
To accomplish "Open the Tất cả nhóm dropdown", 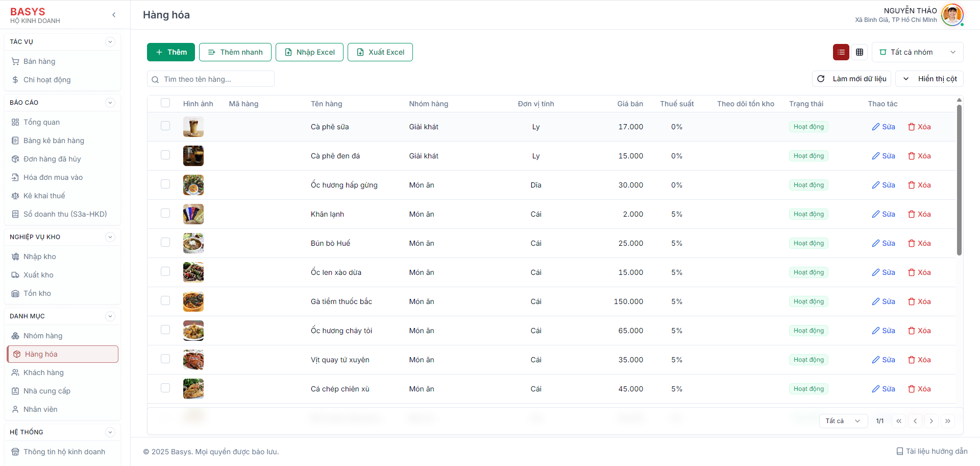I will pyautogui.click(x=917, y=52).
